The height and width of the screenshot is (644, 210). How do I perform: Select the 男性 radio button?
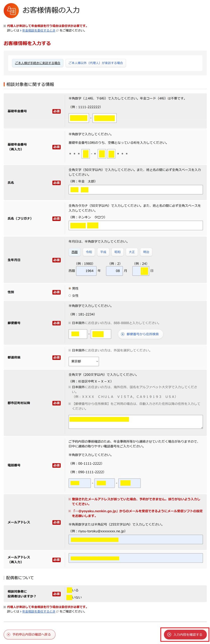coord(70,288)
